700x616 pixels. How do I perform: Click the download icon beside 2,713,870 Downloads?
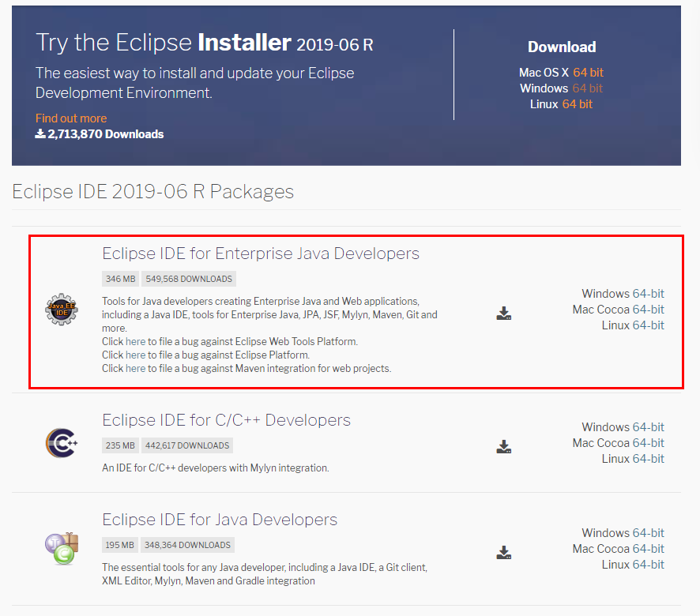pos(40,133)
